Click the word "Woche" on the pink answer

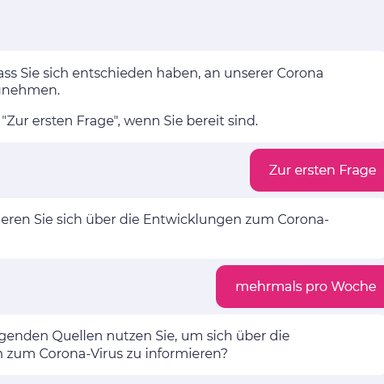[x=354, y=286]
